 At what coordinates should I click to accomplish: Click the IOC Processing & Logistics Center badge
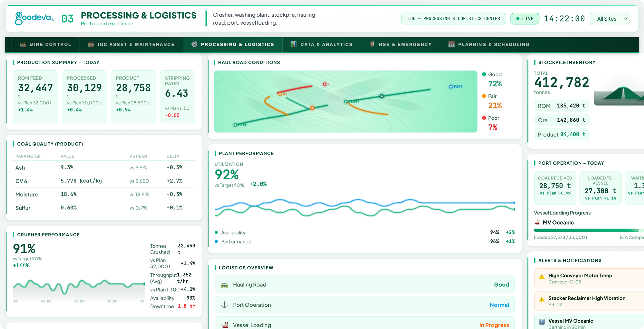point(454,19)
